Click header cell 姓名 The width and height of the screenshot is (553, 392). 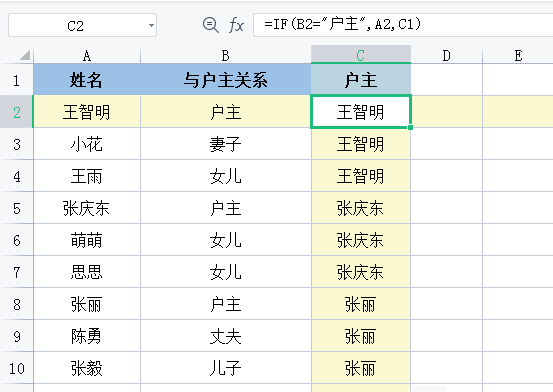click(x=87, y=80)
